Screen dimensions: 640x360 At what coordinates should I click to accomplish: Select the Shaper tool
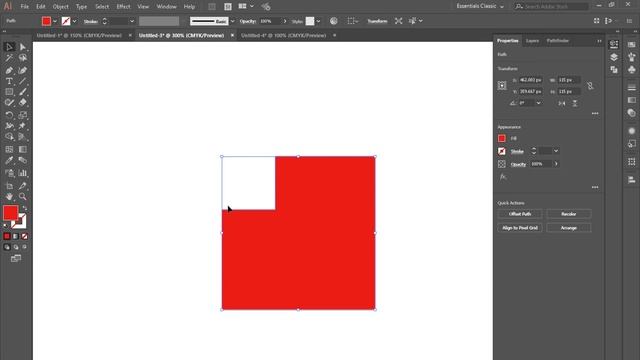9,103
